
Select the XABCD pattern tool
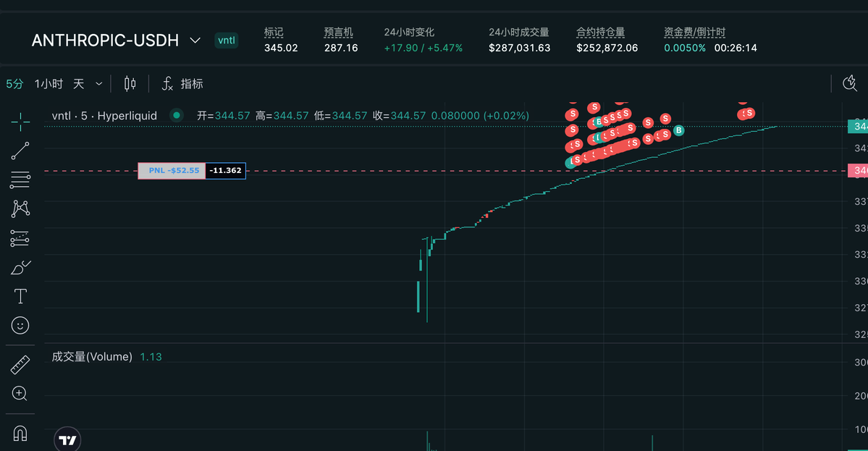pos(20,208)
